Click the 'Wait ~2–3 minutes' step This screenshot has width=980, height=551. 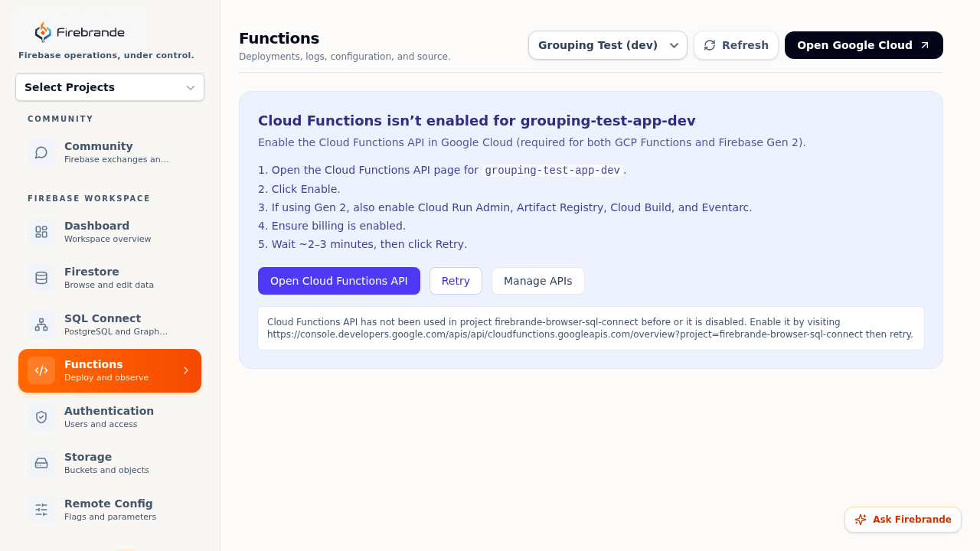point(362,244)
